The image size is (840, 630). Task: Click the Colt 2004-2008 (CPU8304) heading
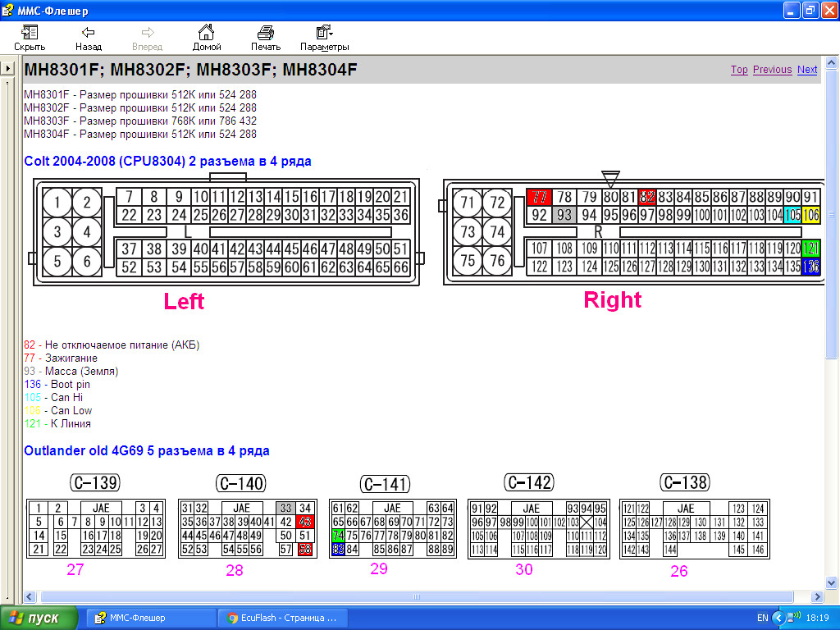coord(167,162)
